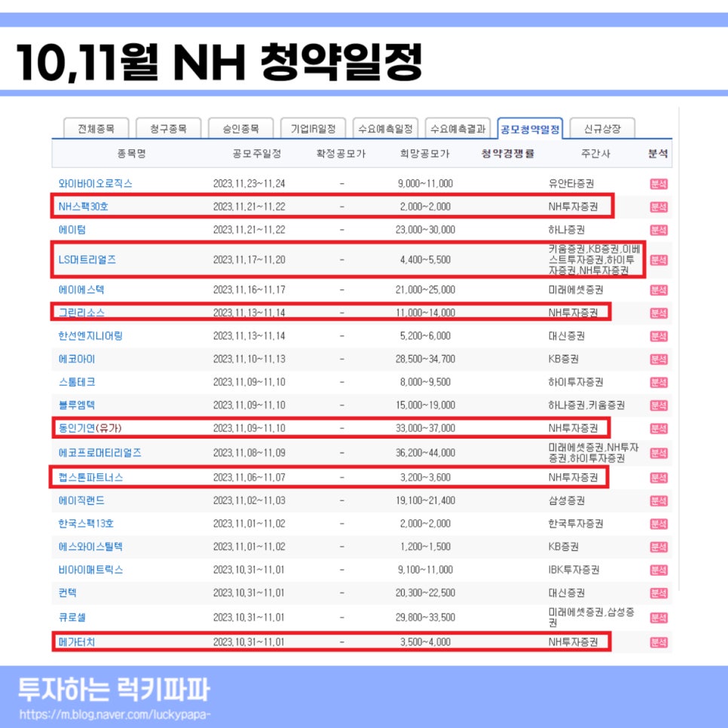Screen dimensions: 728x728
Task: Open the 에스와이스틸텍 stock link
Action: click(x=90, y=546)
